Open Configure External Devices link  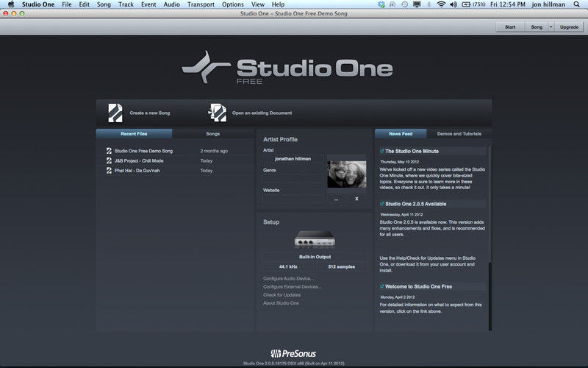tap(292, 287)
